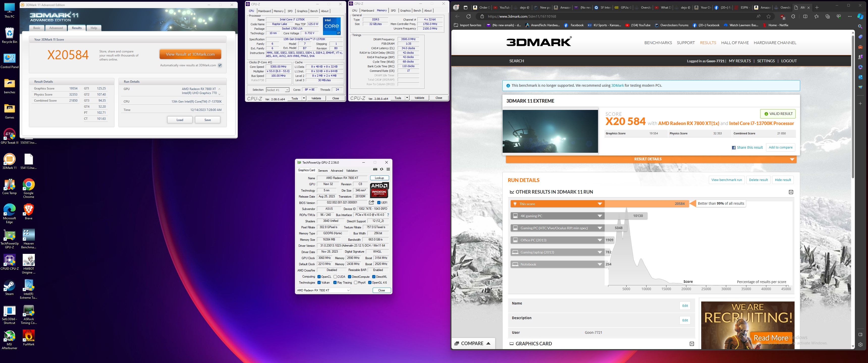Open the Mainboard tab in the CPU-Z CPU window
The width and height of the screenshot is (868, 363).
[264, 11]
